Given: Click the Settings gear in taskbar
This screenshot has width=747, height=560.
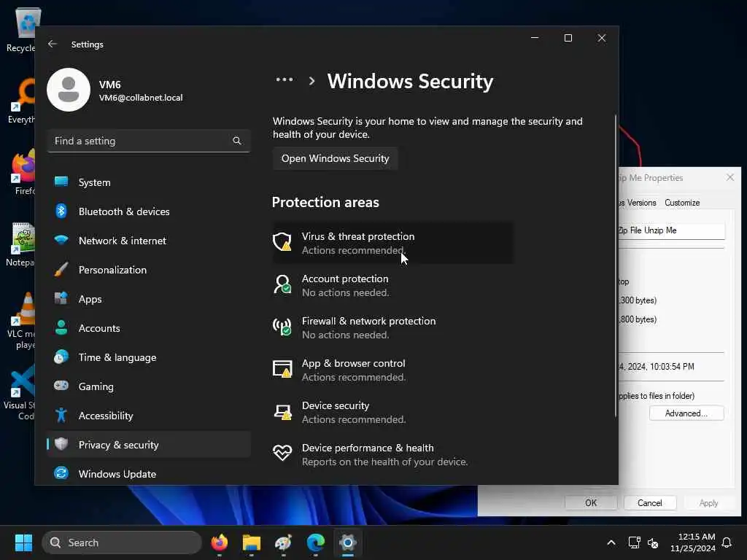Looking at the screenshot, I should pos(348,542).
